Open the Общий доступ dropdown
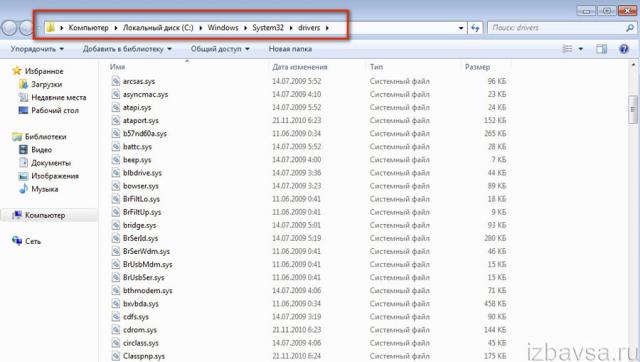Viewport: 640px width, 362px height. tap(220, 49)
